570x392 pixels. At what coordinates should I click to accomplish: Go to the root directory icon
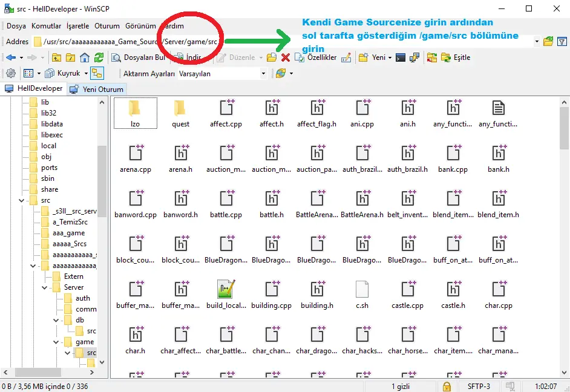tap(71, 57)
